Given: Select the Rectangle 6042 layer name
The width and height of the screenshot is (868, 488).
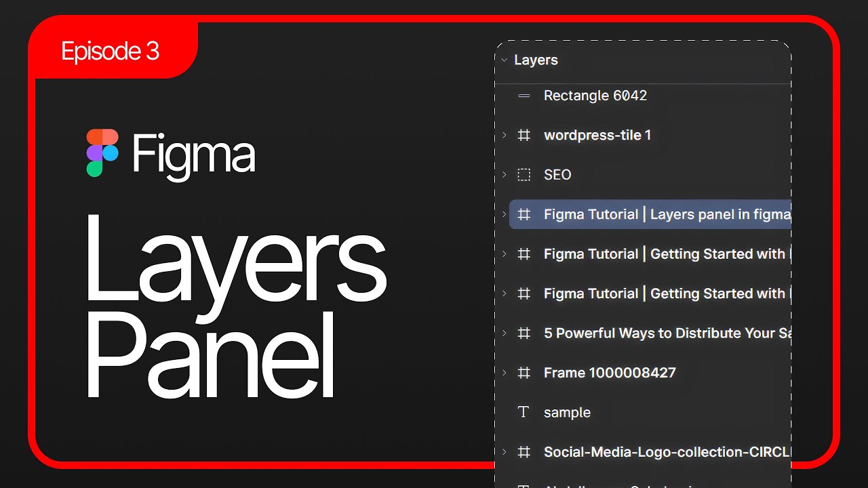Looking at the screenshot, I should tap(595, 96).
